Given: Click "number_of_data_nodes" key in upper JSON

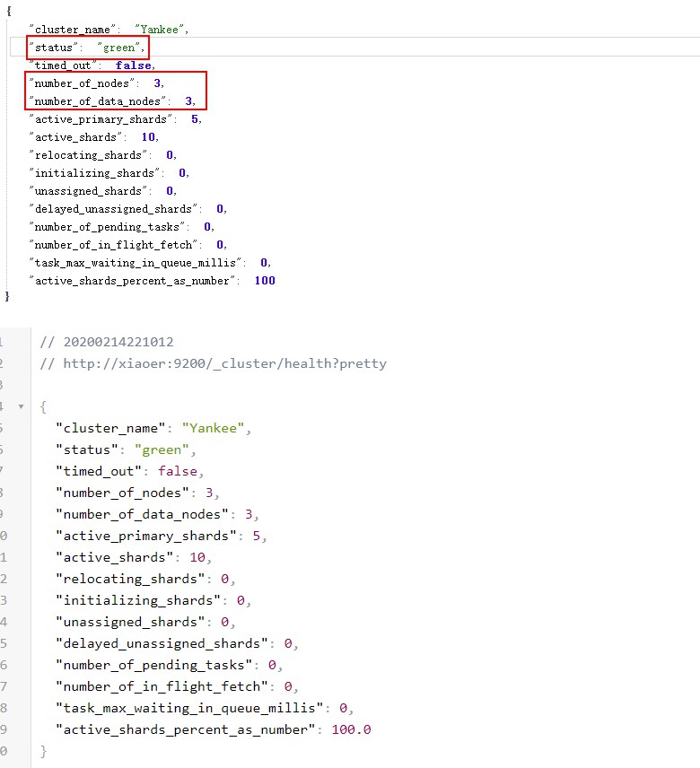Looking at the screenshot, I should click(x=98, y=101).
